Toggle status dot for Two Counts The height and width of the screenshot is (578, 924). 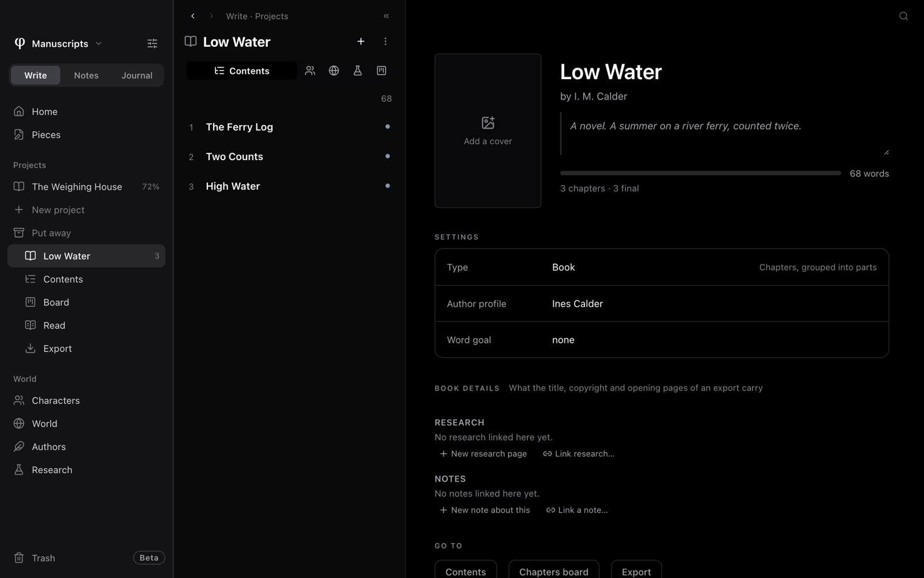point(388,156)
